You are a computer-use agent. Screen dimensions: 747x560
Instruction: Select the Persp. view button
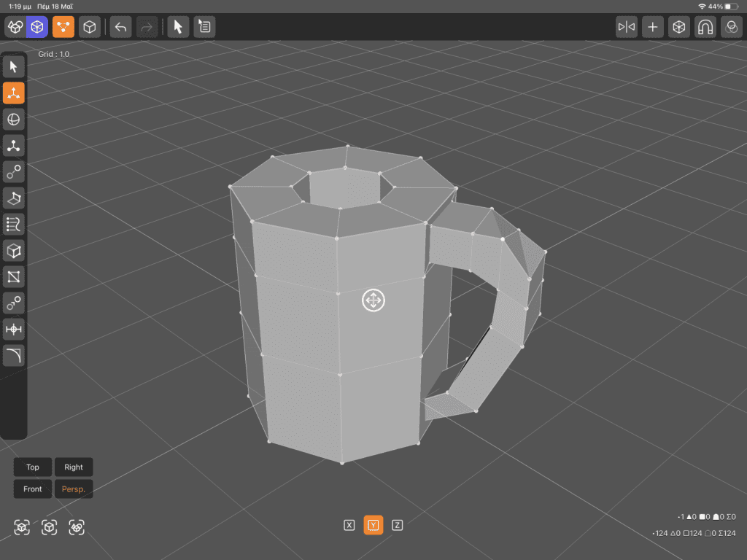74,489
